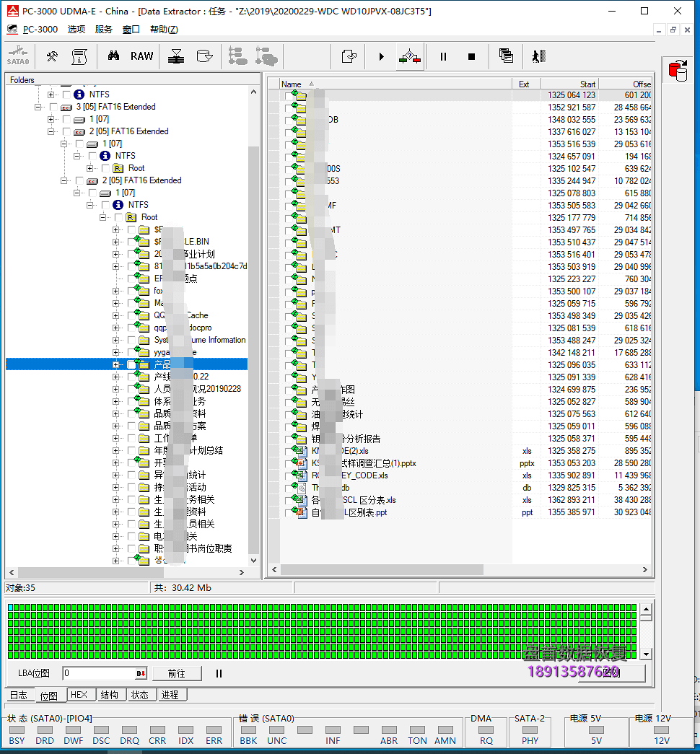Select the RAW recovery tool
The image size is (700, 754).
tap(142, 56)
